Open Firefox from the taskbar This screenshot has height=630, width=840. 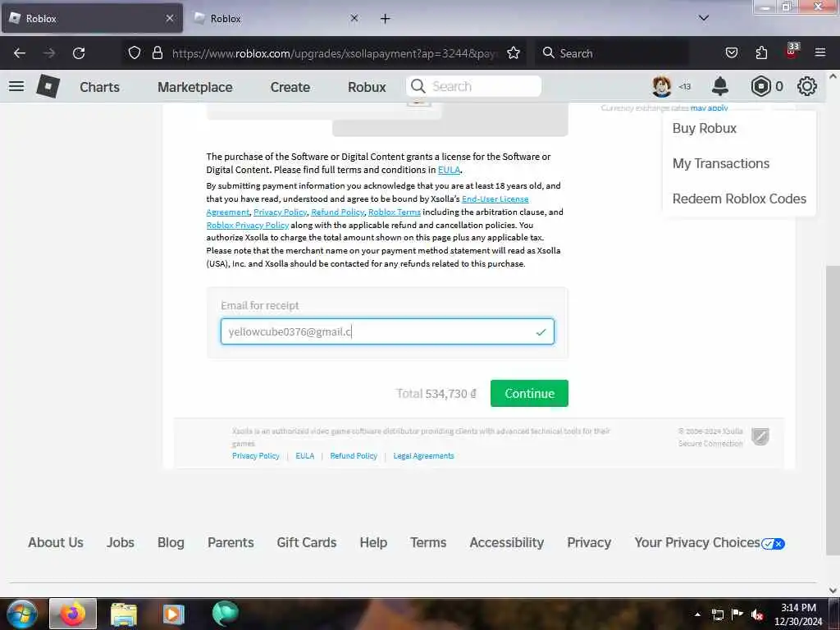click(x=73, y=614)
